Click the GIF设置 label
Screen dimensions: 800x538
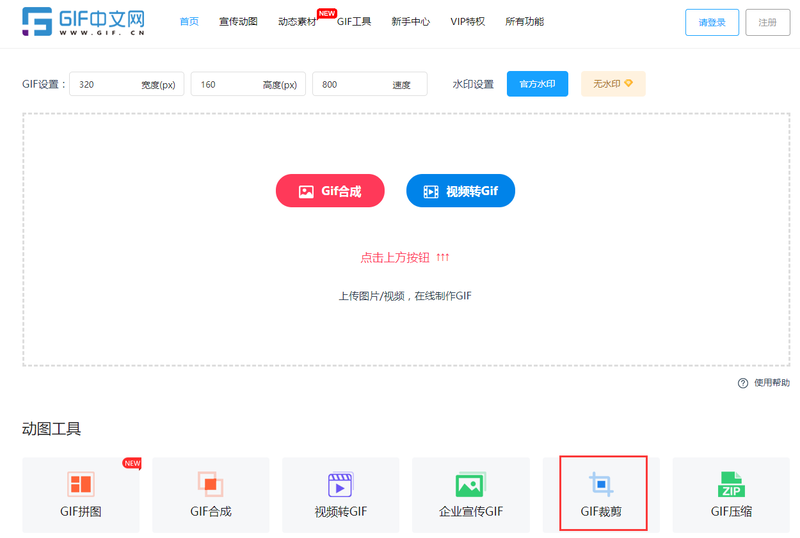tap(44, 84)
